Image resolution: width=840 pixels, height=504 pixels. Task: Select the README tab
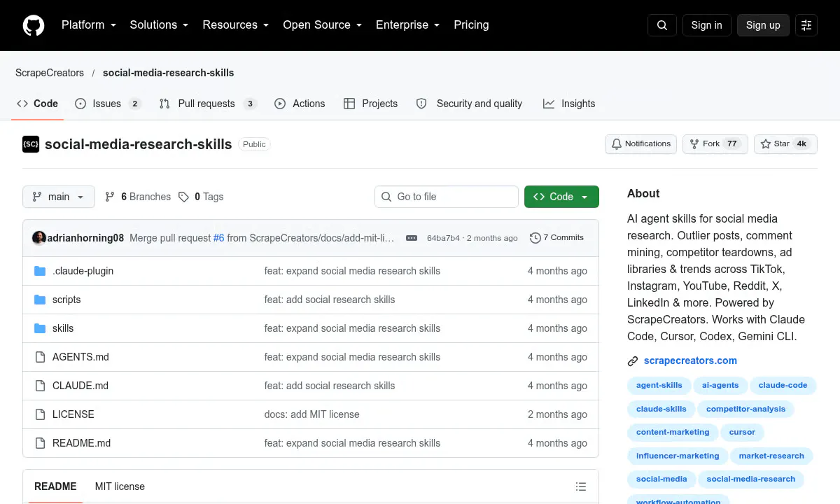point(55,486)
